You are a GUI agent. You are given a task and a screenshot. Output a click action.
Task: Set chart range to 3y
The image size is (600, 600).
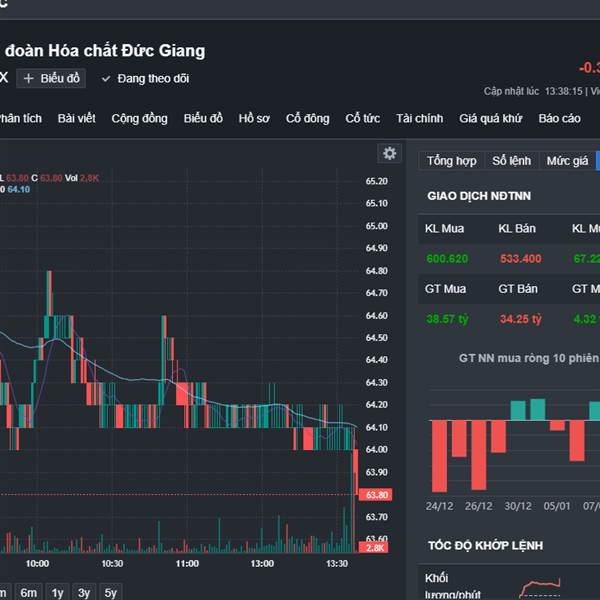click(84, 592)
